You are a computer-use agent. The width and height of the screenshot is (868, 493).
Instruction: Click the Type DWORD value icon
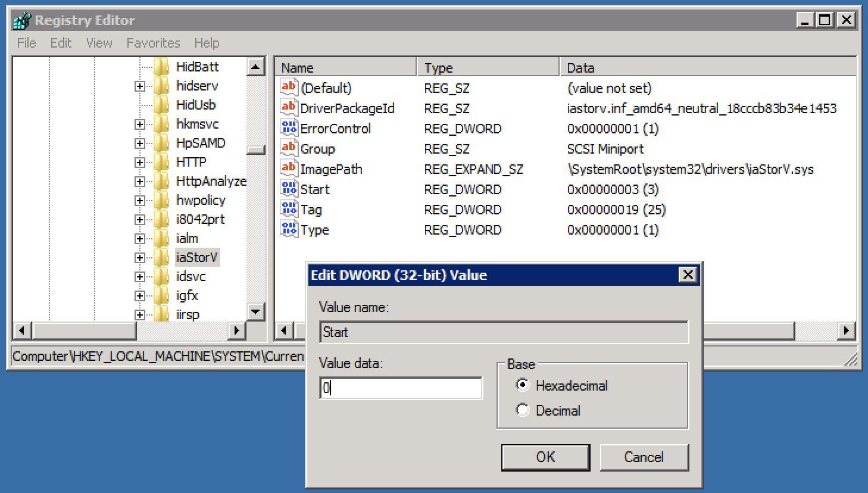pyautogui.click(x=289, y=229)
